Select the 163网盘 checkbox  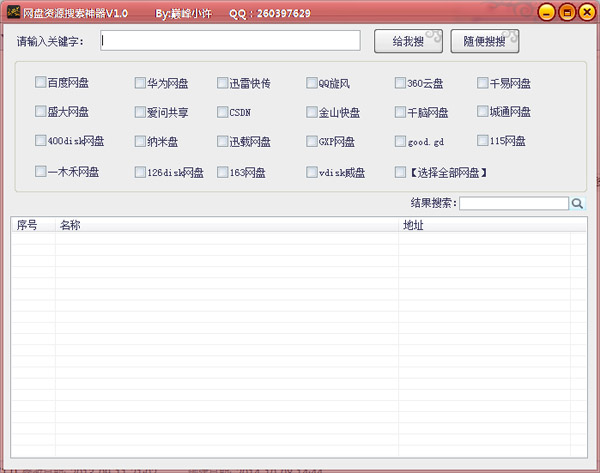[x=222, y=172]
